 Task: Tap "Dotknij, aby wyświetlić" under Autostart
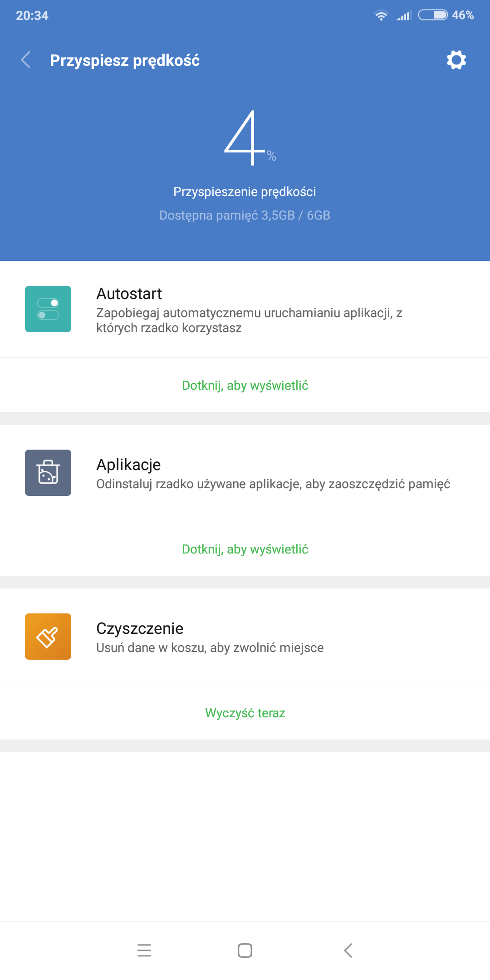click(x=245, y=385)
